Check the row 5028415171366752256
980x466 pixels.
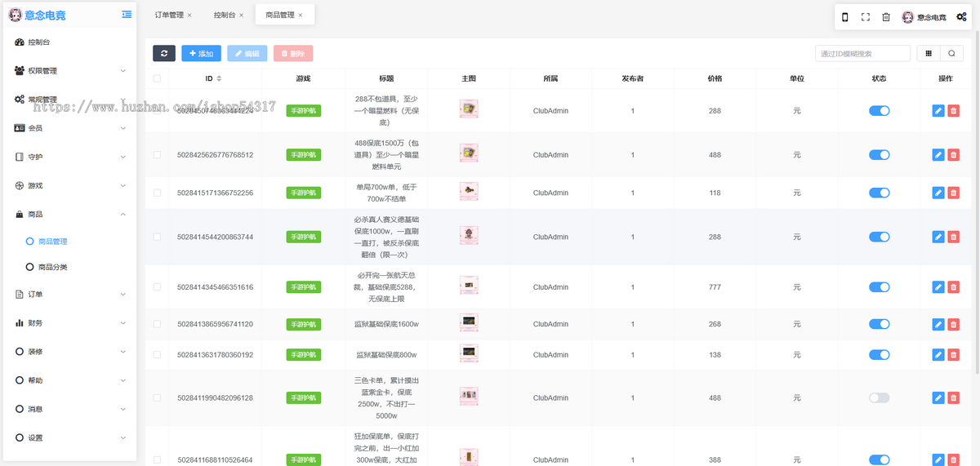[157, 193]
